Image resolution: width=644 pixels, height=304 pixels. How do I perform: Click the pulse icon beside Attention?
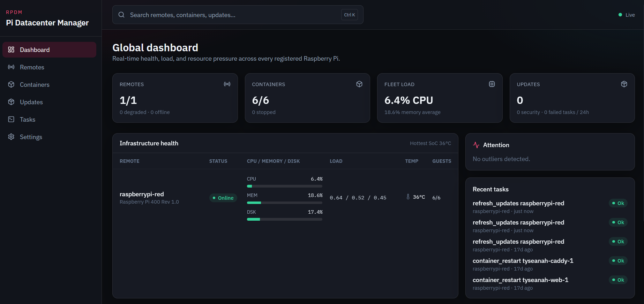coord(476,145)
